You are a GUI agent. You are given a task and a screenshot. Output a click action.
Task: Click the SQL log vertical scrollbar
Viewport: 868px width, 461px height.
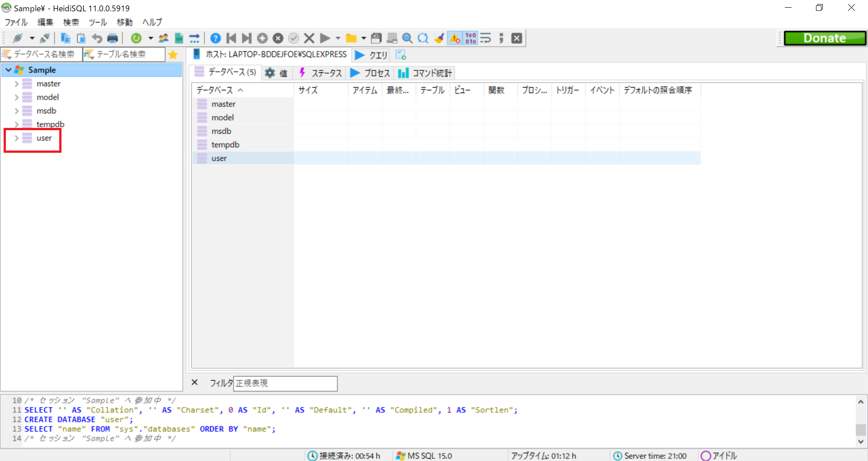pyautogui.click(x=861, y=422)
